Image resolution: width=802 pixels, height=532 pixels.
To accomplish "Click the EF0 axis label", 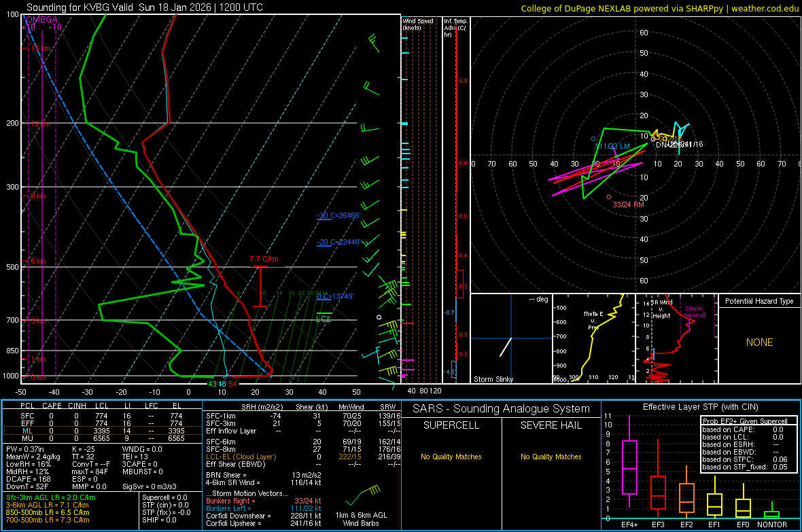I will click(743, 525).
